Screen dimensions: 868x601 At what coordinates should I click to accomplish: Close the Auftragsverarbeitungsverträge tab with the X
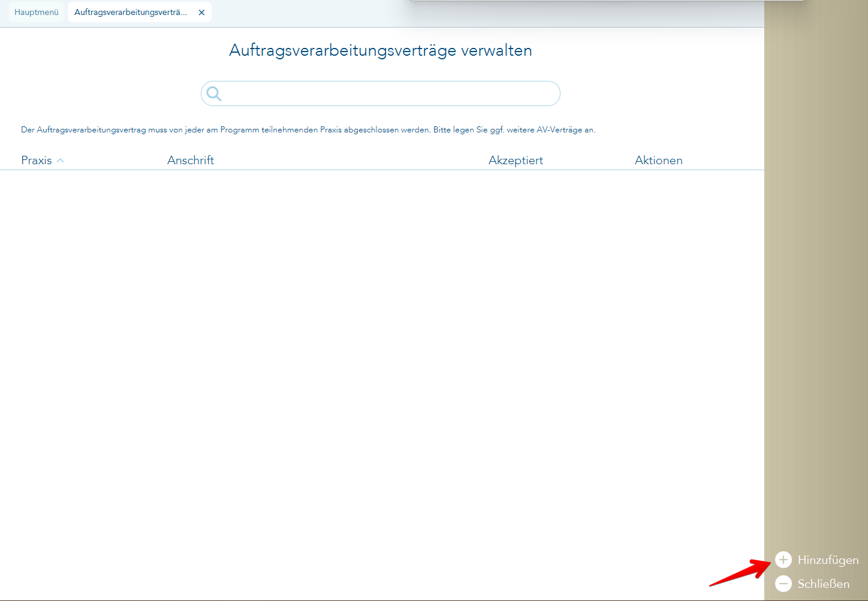click(201, 11)
